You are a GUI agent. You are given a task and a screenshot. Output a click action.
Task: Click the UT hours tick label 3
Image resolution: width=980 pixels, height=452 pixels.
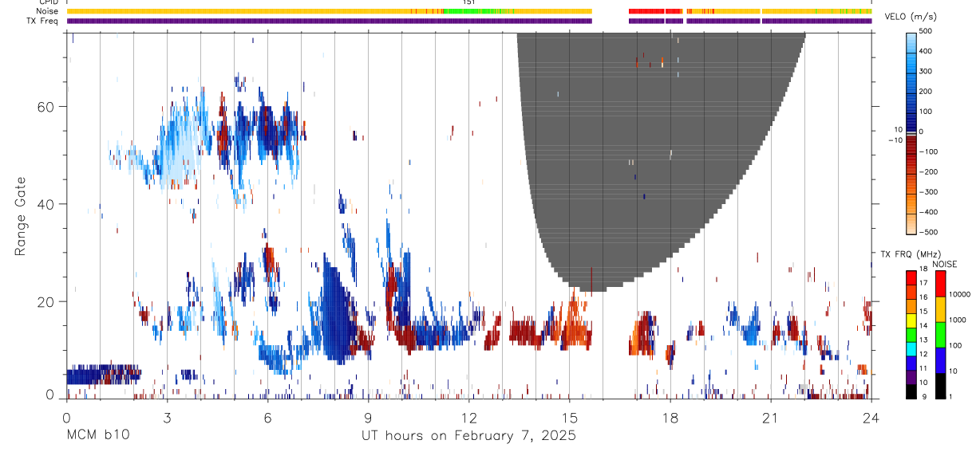click(x=167, y=417)
